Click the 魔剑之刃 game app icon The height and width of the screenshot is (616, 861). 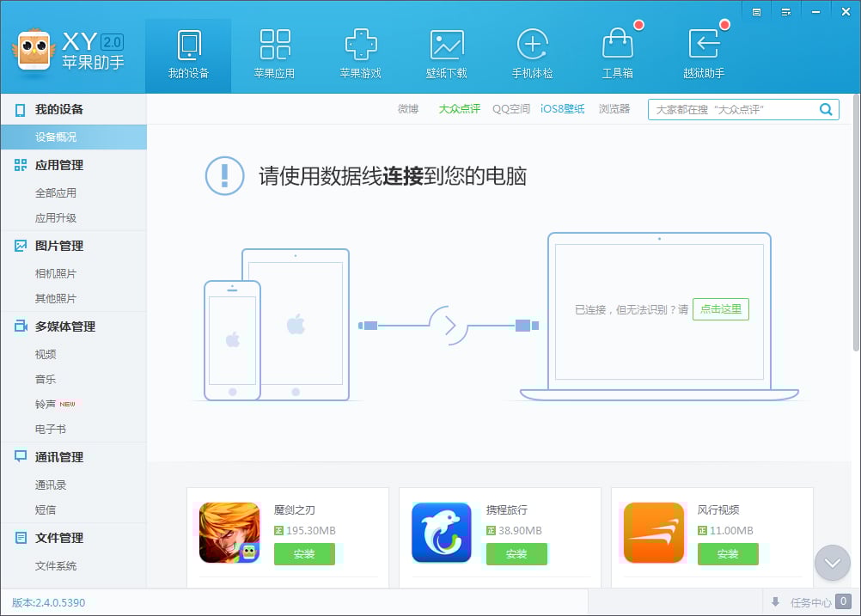tap(229, 533)
